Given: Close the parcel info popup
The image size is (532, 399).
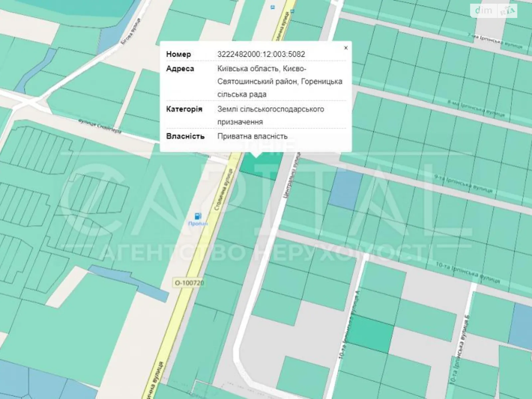Looking at the screenshot, I should pyautogui.click(x=346, y=48).
